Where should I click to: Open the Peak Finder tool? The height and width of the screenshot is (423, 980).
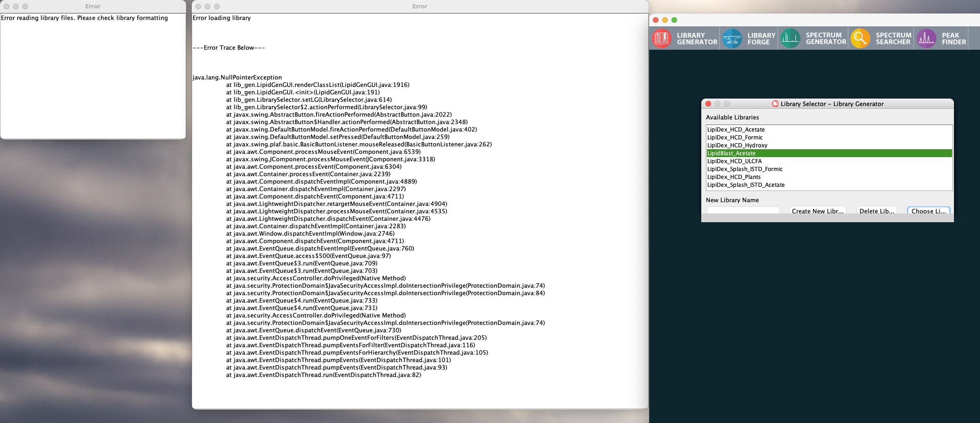(x=940, y=38)
